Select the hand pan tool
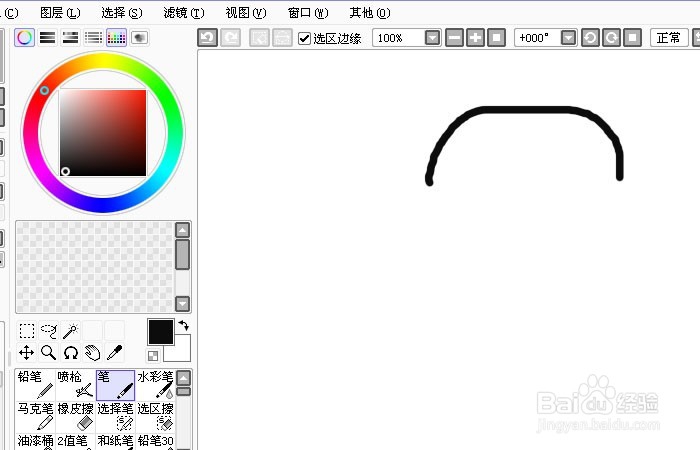 pos(92,353)
